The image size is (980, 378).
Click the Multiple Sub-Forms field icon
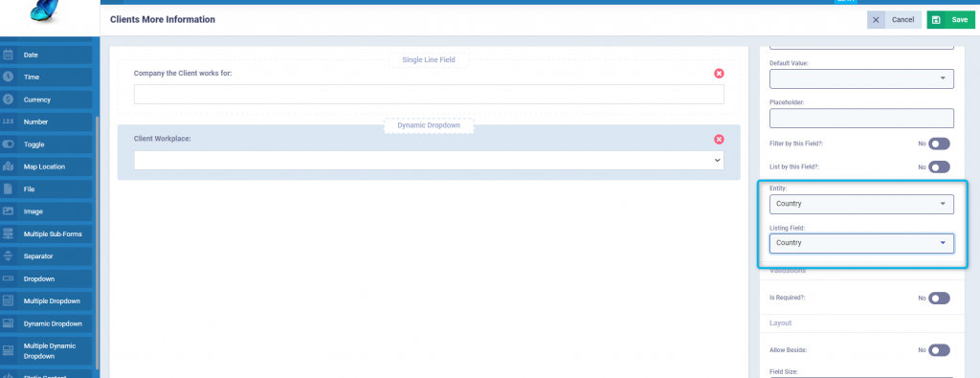point(8,233)
